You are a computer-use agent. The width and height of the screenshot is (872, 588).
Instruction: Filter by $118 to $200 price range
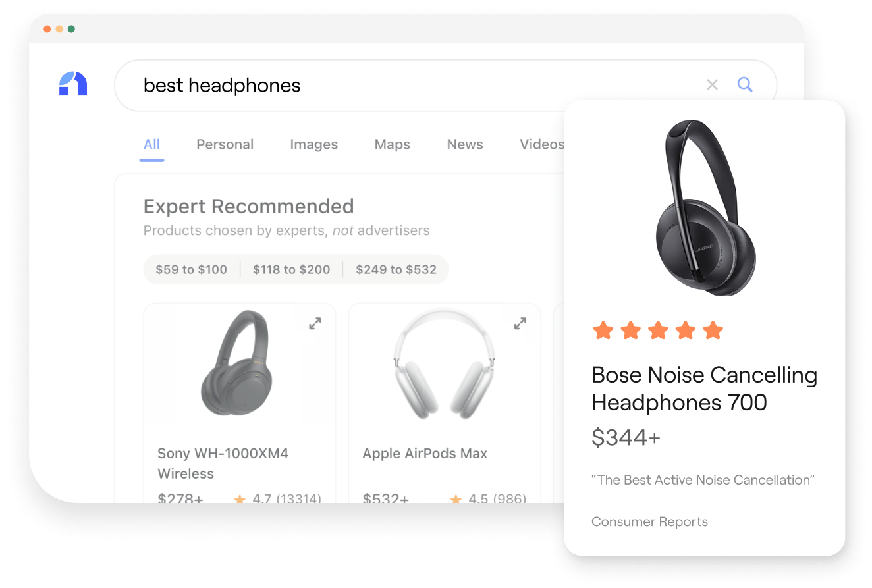tap(291, 269)
